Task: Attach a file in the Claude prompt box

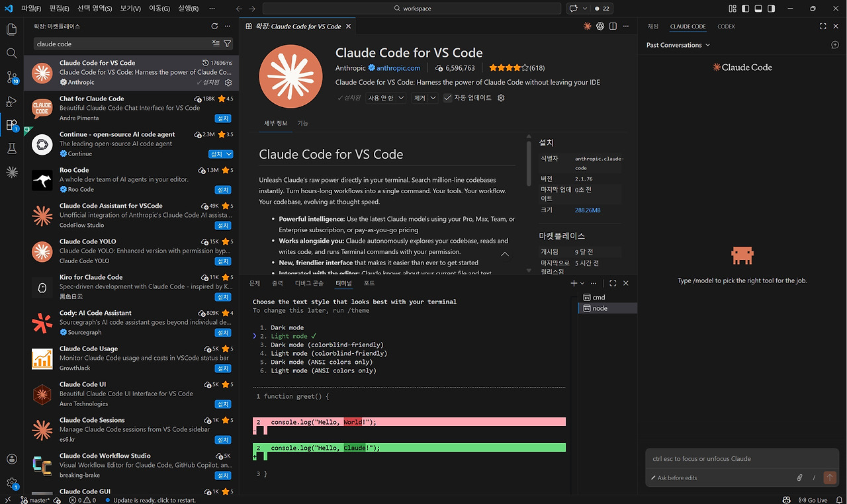Action: (x=799, y=478)
